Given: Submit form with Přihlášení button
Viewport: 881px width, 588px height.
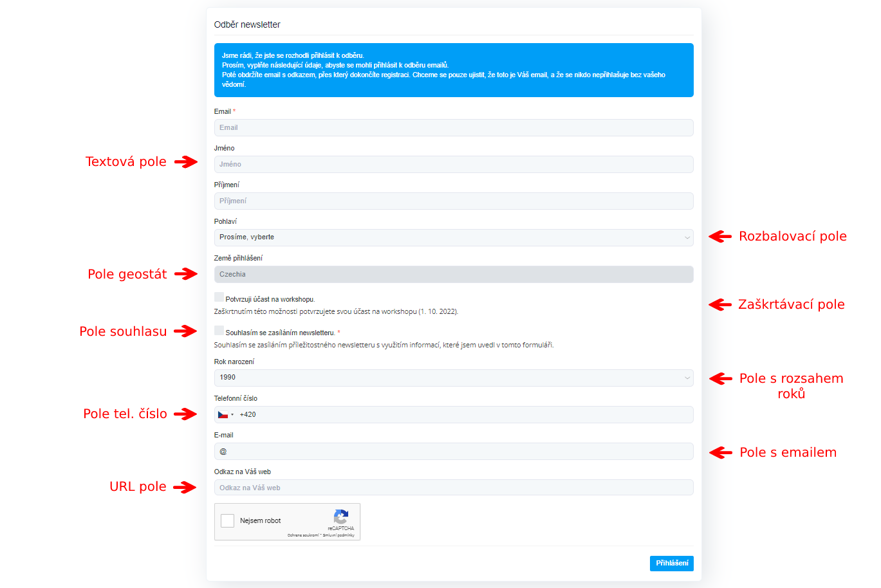Looking at the screenshot, I should point(672,564).
